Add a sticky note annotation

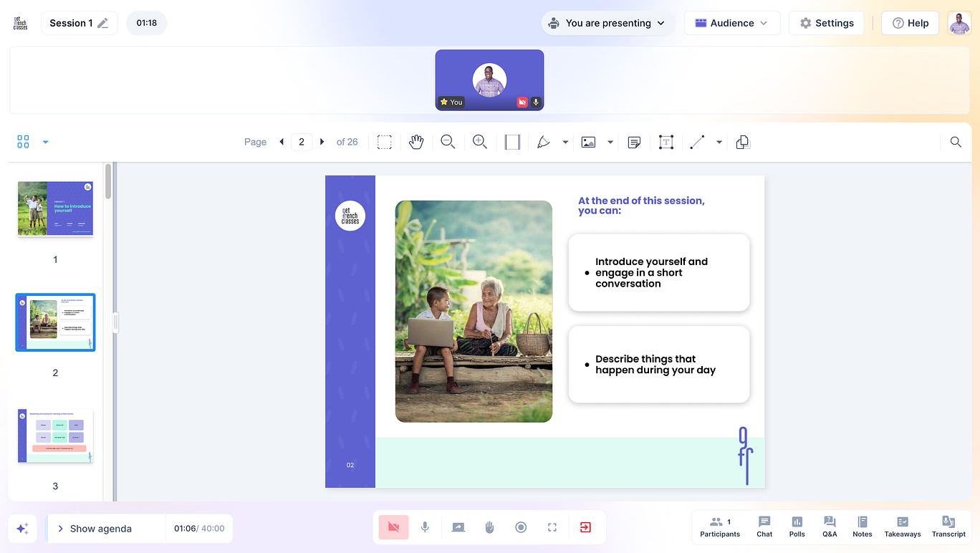click(634, 142)
